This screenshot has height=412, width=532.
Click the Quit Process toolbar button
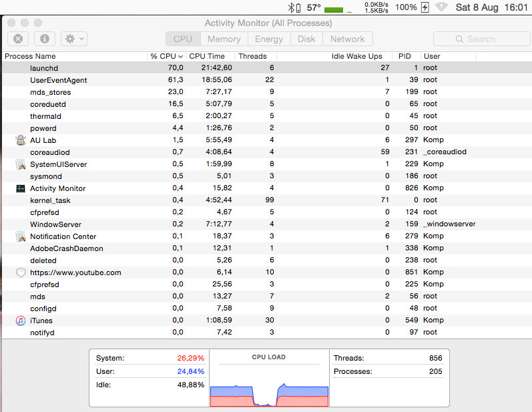(x=18, y=39)
